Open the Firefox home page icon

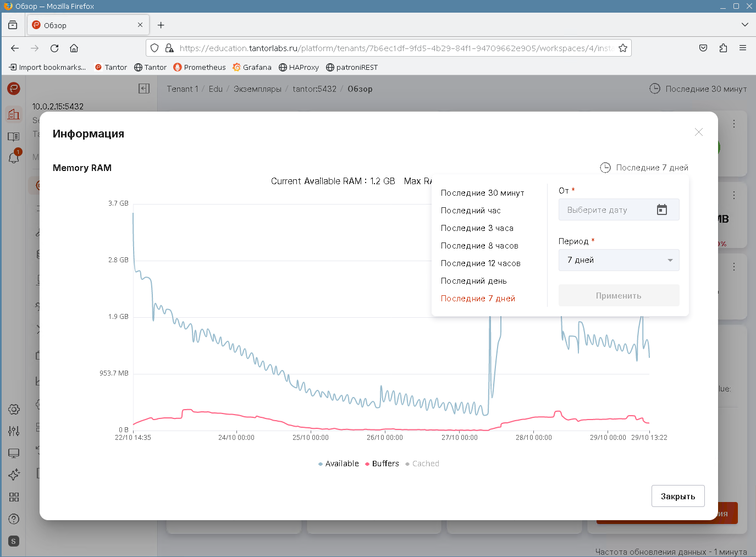74,48
